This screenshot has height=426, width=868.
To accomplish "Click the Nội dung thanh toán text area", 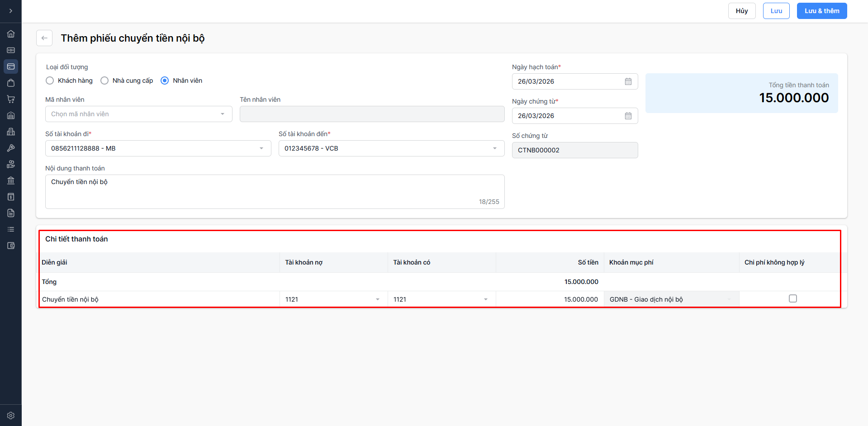I will coord(275,191).
